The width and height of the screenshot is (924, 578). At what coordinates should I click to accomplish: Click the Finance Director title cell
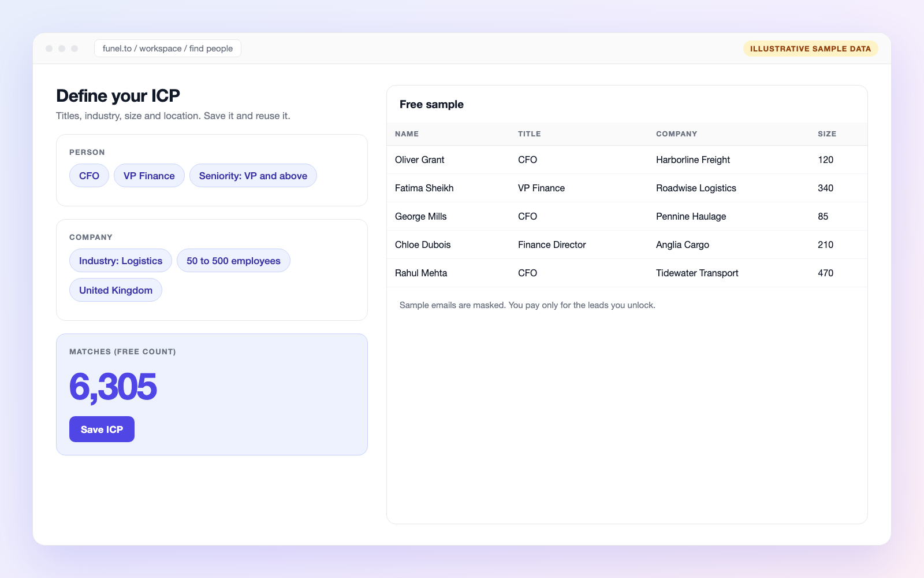coord(552,244)
